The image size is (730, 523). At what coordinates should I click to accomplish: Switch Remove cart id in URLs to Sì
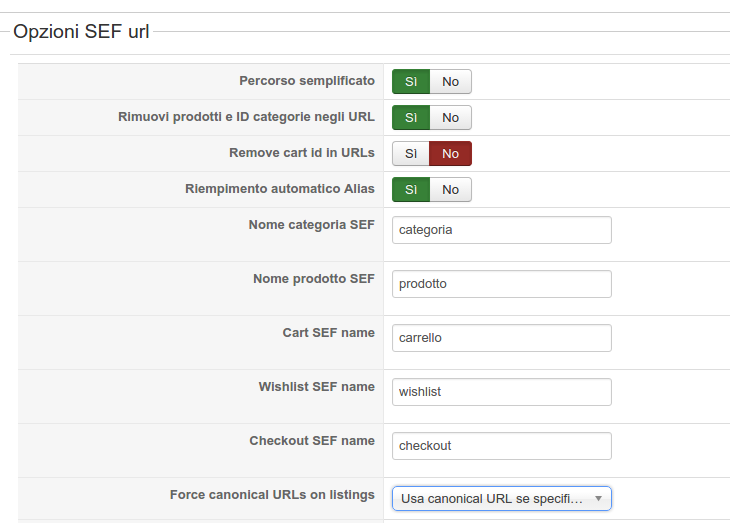coord(411,154)
